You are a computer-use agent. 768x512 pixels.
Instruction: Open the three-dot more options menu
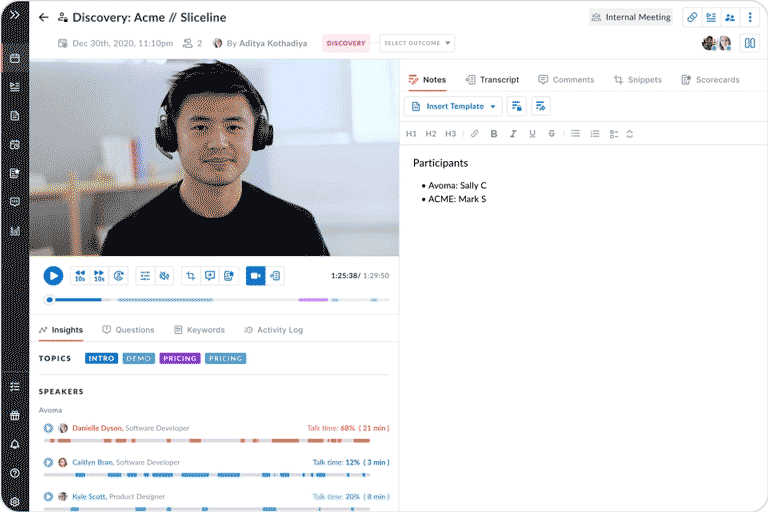[x=750, y=17]
